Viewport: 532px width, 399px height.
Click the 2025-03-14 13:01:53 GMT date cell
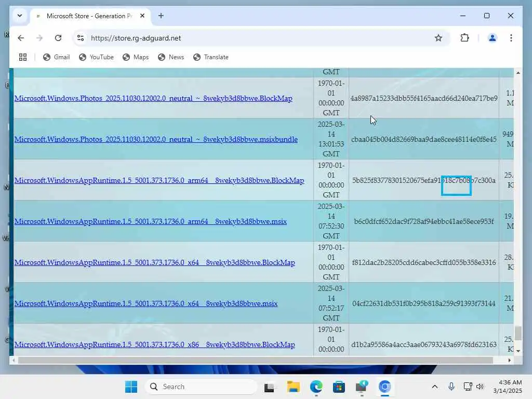tap(331, 139)
